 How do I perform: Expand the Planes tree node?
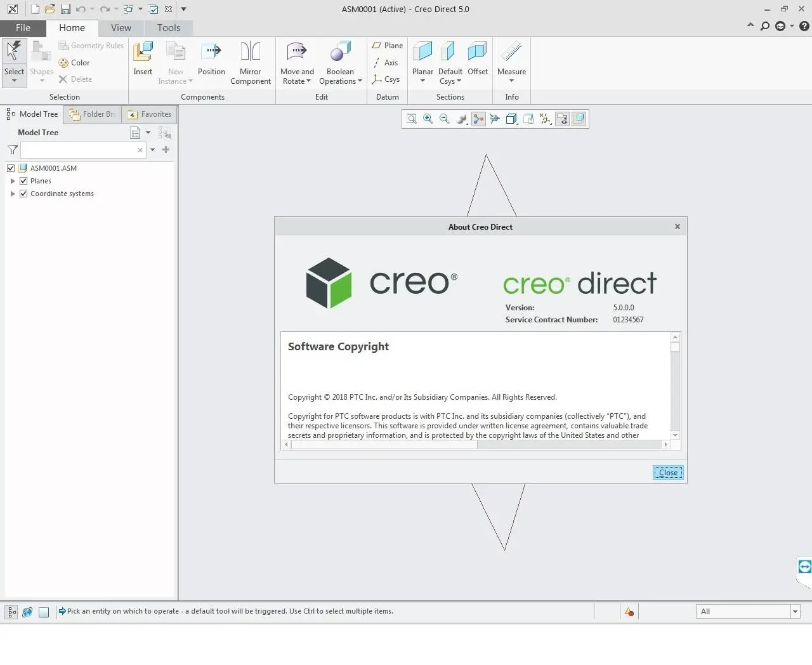[x=13, y=181]
